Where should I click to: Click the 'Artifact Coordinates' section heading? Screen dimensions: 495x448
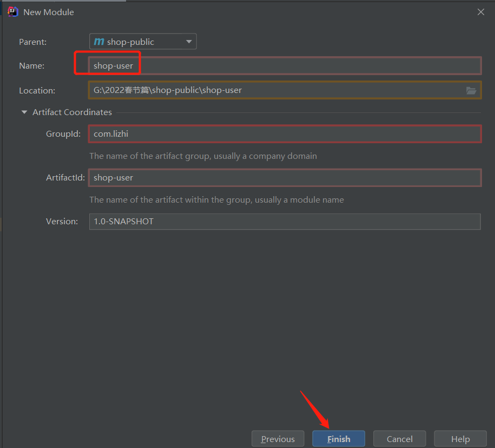tap(72, 112)
